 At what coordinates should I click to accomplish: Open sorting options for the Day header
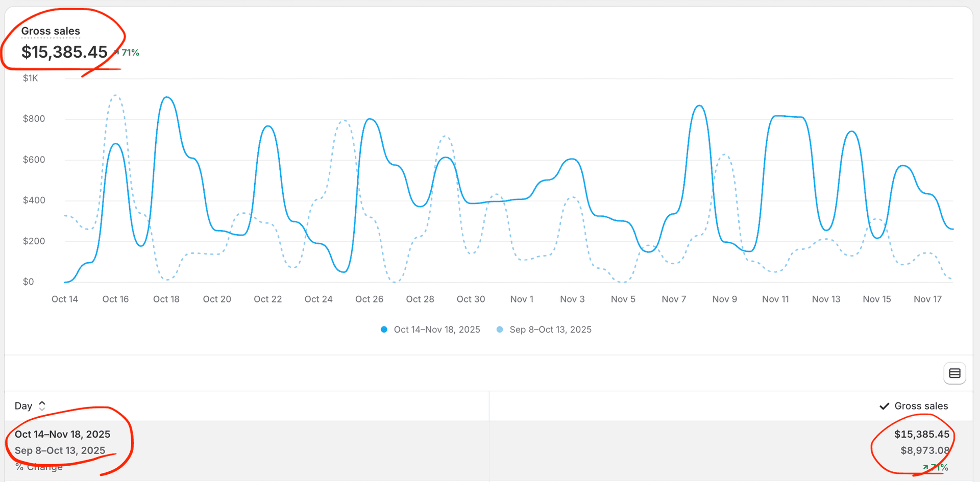42,405
